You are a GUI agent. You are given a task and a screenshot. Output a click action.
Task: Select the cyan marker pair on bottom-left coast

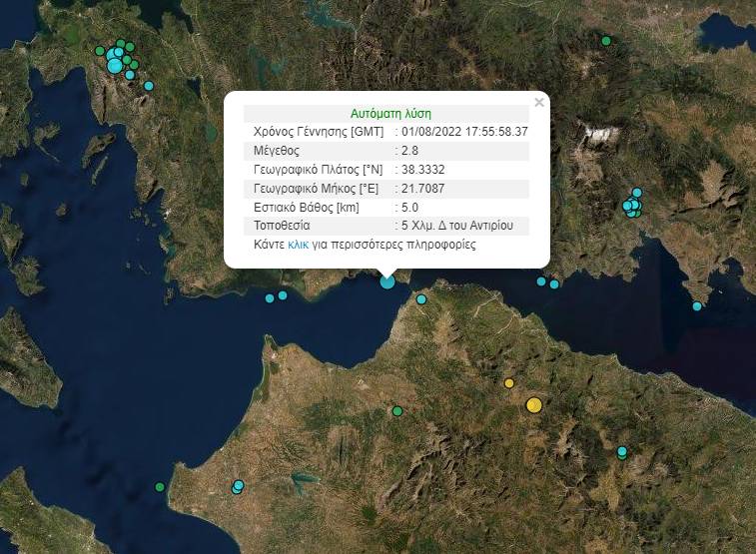[238, 487]
